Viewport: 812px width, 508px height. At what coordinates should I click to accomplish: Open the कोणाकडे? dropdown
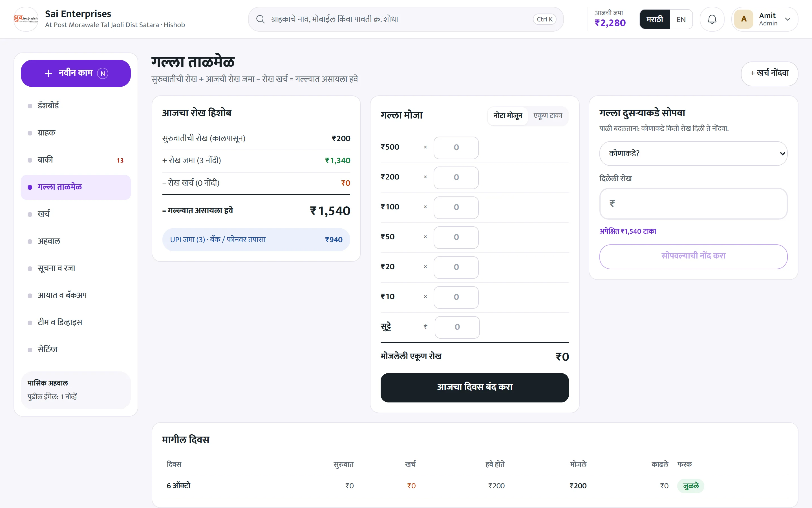(693, 154)
